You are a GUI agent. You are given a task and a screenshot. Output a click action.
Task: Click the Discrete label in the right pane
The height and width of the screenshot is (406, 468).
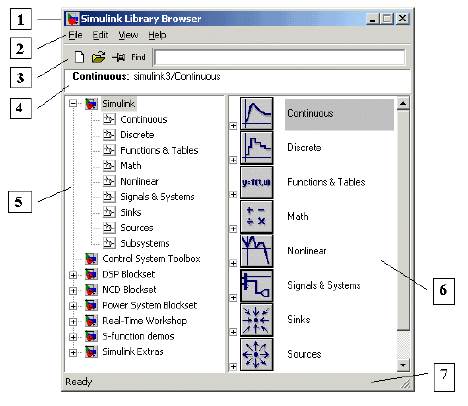click(x=304, y=148)
